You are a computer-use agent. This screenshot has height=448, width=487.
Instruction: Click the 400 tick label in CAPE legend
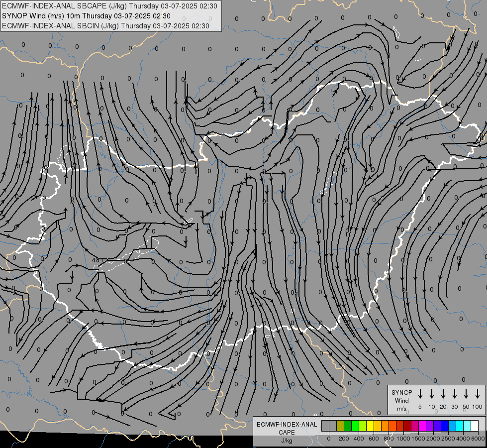point(359,439)
